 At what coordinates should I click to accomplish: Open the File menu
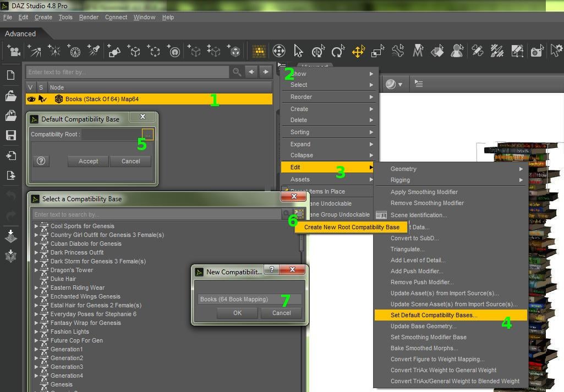coord(8,17)
